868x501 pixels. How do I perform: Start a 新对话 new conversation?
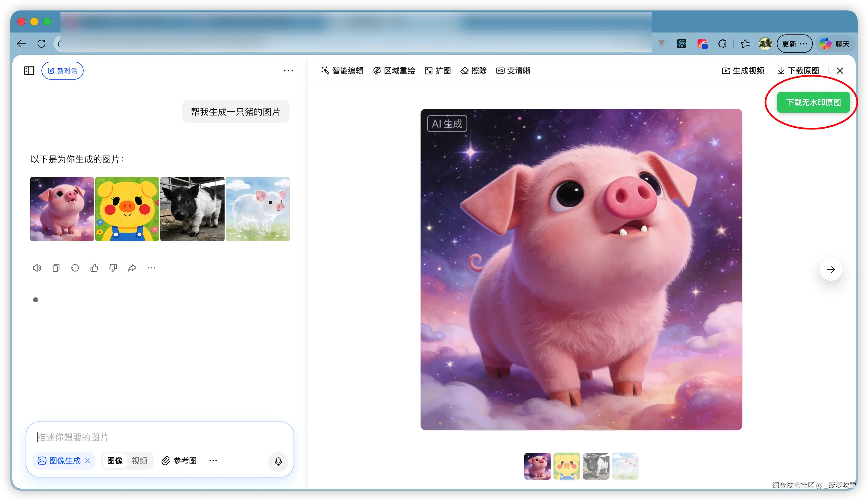62,71
